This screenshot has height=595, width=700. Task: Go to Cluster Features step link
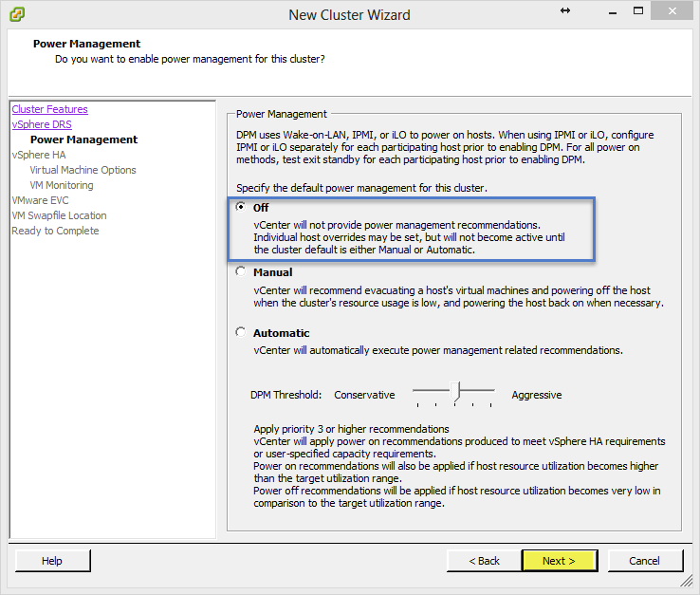(x=49, y=109)
